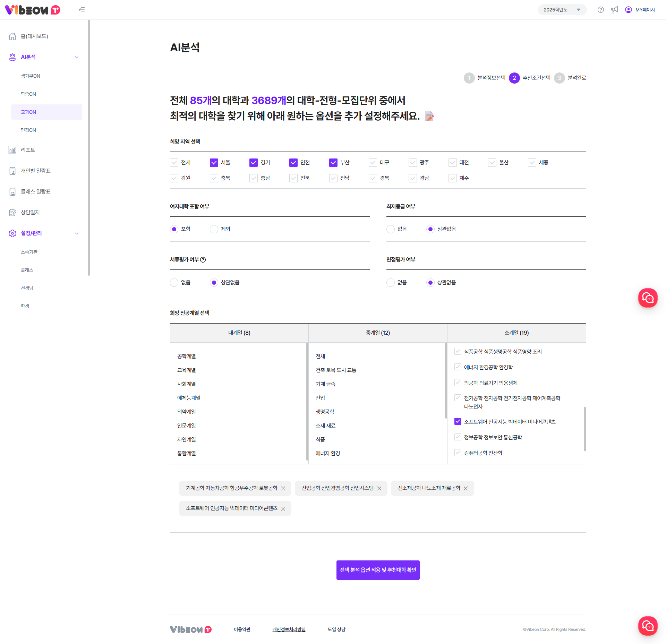Open the 2025학년도 year dropdown
Viewport: 666px width, 644px height.
click(562, 10)
